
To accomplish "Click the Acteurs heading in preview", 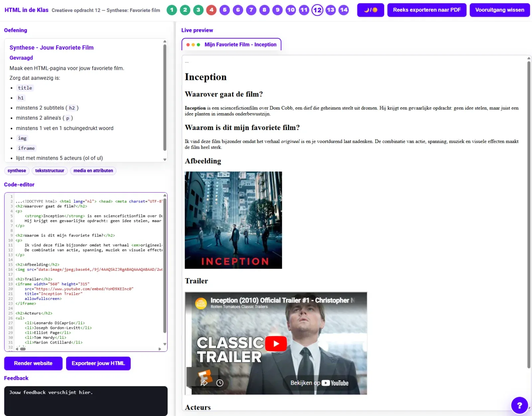I will [198, 407].
